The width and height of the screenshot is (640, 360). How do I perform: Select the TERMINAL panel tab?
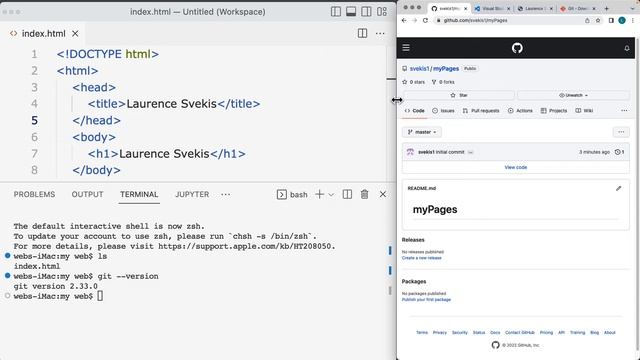139,194
